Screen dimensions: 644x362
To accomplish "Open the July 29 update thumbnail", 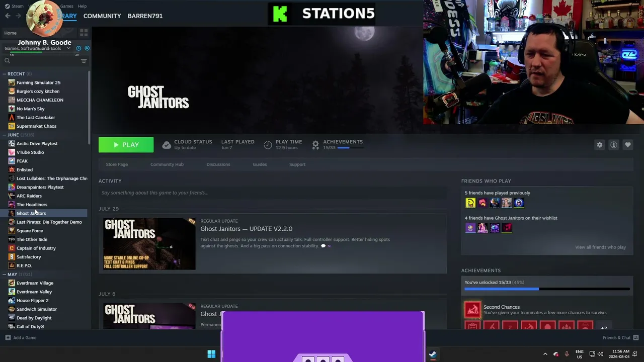I will [149, 244].
